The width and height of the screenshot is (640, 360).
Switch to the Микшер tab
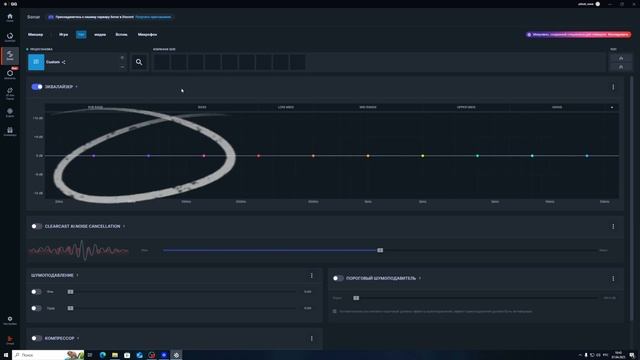[36, 35]
